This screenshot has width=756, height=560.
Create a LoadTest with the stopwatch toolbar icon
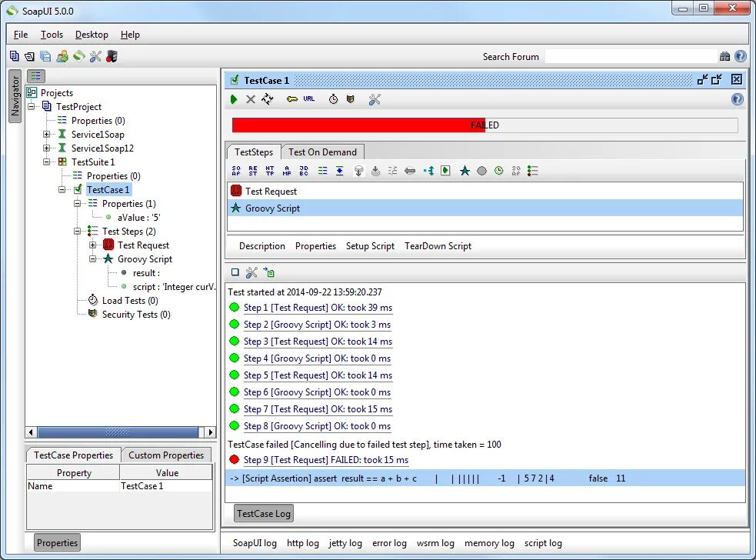click(x=333, y=99)
